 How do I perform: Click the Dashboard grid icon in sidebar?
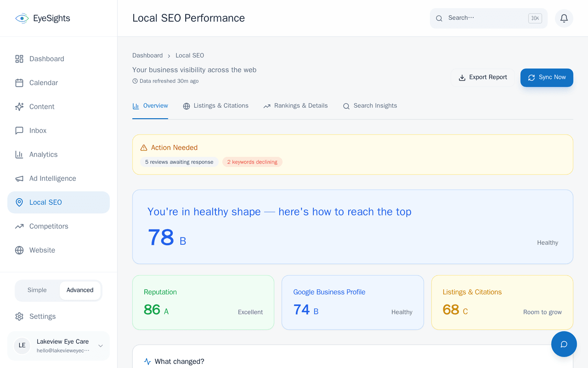[19, 59]
